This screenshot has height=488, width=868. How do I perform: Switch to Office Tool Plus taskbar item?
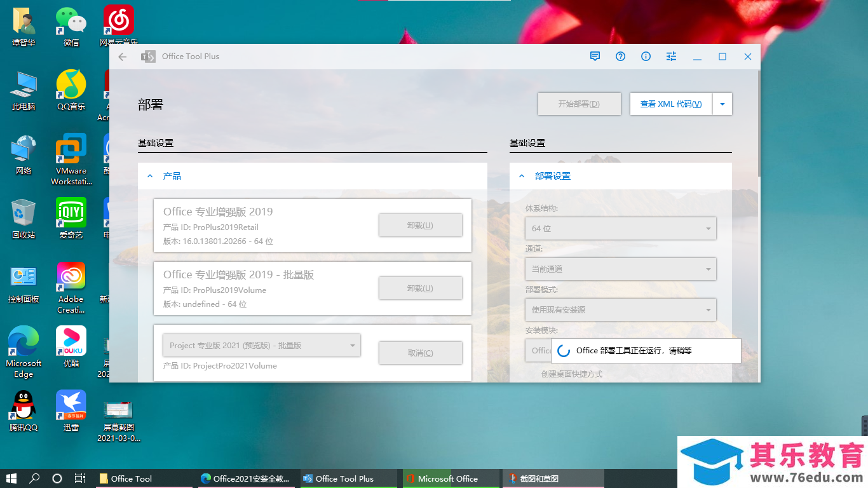click(x=348, y=478)
